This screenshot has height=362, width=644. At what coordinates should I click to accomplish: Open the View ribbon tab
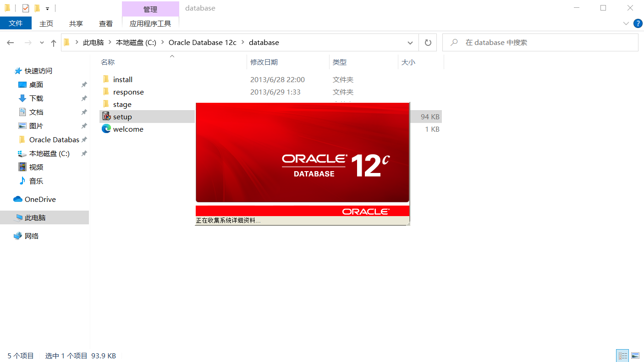[106, 23]
